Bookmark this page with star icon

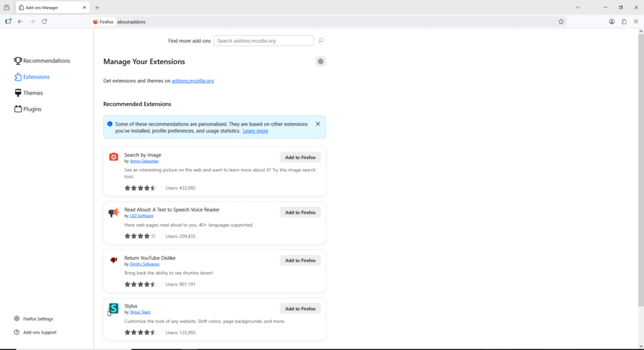click(561, 21)
